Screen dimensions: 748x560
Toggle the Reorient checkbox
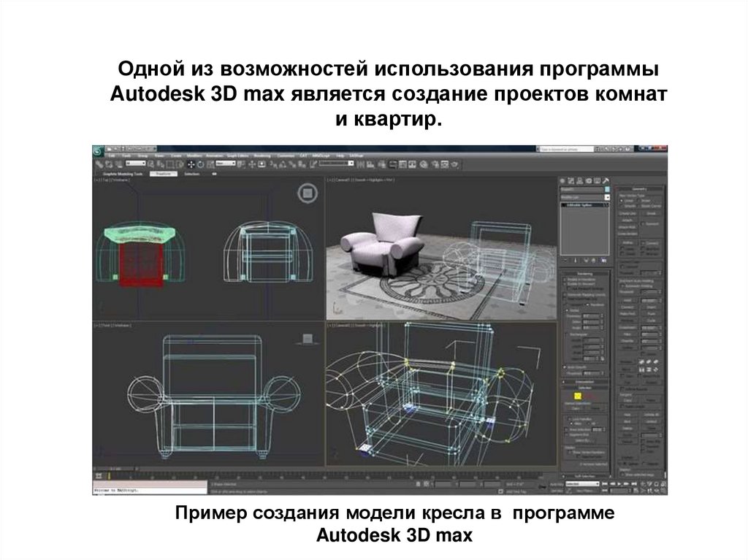tap(643, 223)
